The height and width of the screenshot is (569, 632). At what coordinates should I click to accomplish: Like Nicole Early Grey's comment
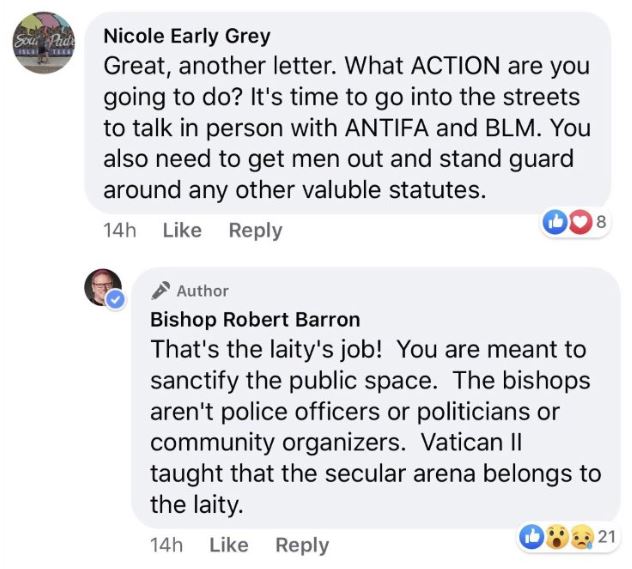(x=182, y=231)
